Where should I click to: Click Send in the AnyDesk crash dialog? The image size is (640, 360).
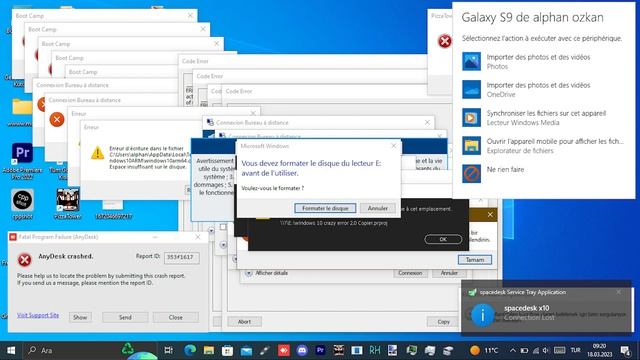coord(125,317)
